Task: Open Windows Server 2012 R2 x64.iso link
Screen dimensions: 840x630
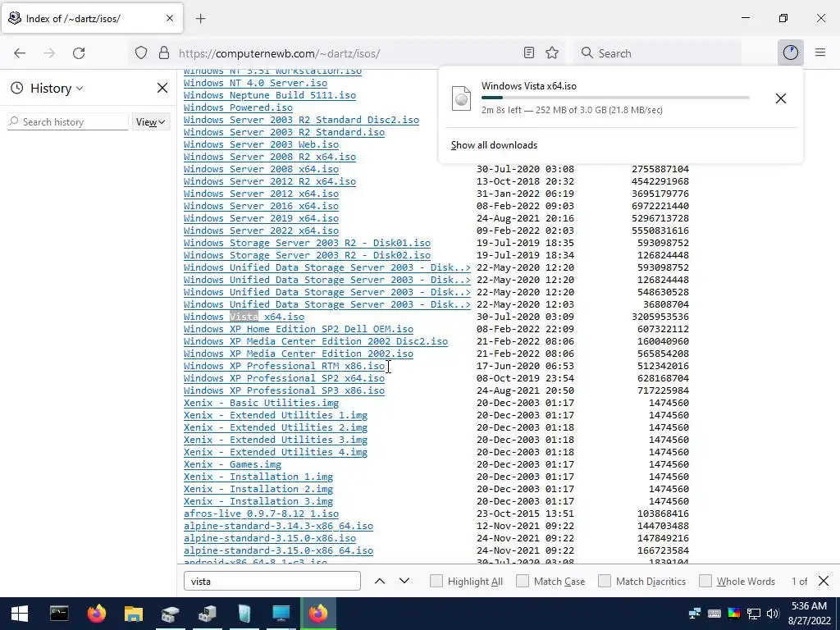Action: click(269, 181)
